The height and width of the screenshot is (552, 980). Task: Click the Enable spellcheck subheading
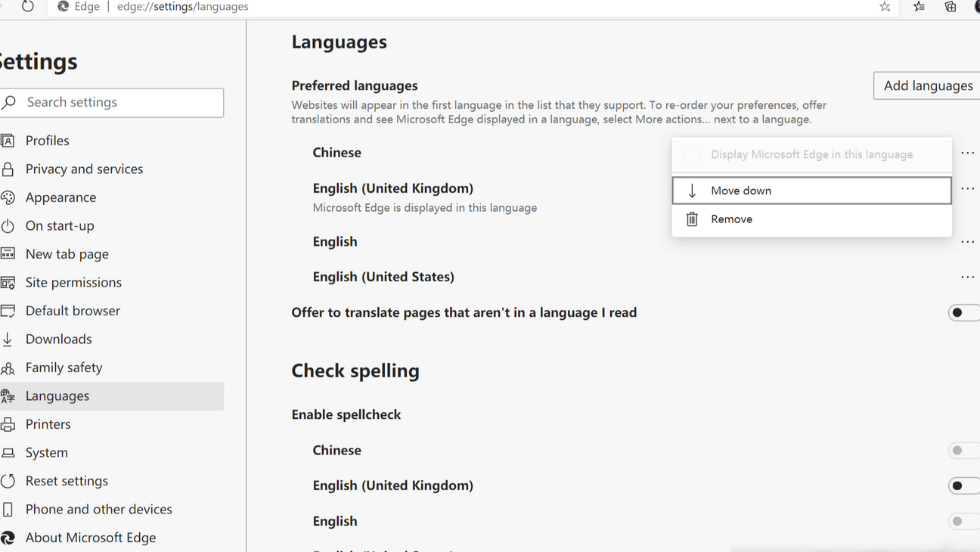pos(346,414)
